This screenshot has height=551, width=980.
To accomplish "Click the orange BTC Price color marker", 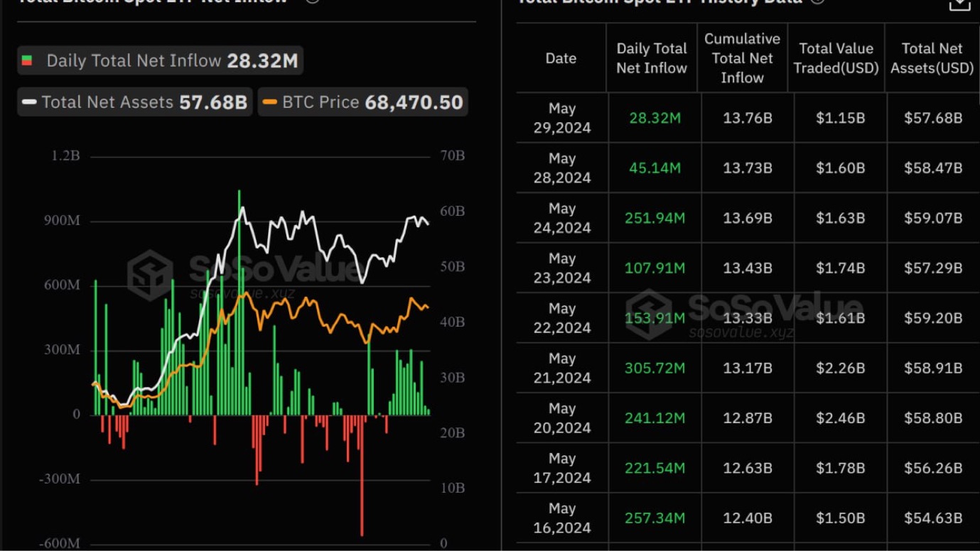I will (x=269, y=102).
